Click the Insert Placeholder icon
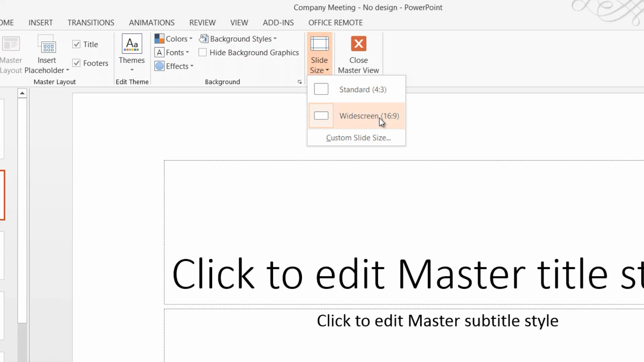Image resolution: width=644 pixels, height=362 pixels. (x=47, y=44)
